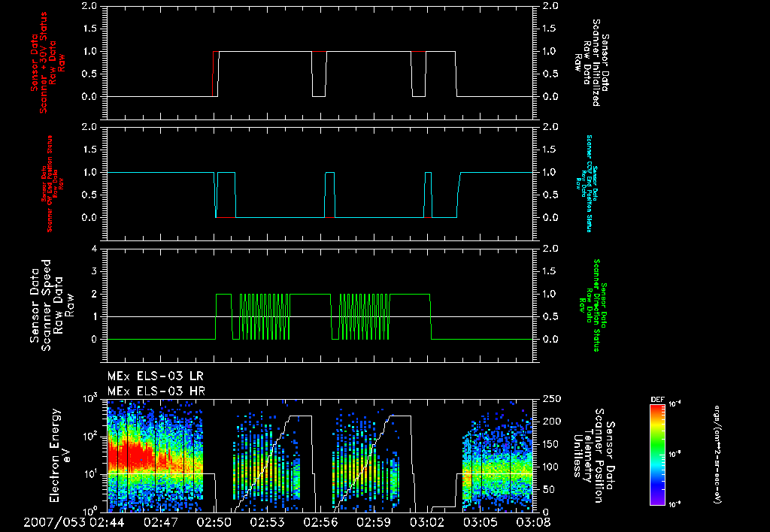The height and width of the screenshot is (532, 770).
Task: Click the ergs/(cm**2-sr-sec-eV) units label
Action: click(717, 455)
